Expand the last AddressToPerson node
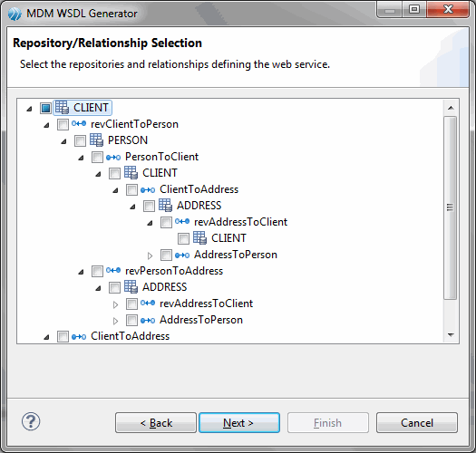The image size is (476, 453). pos(115,321)
